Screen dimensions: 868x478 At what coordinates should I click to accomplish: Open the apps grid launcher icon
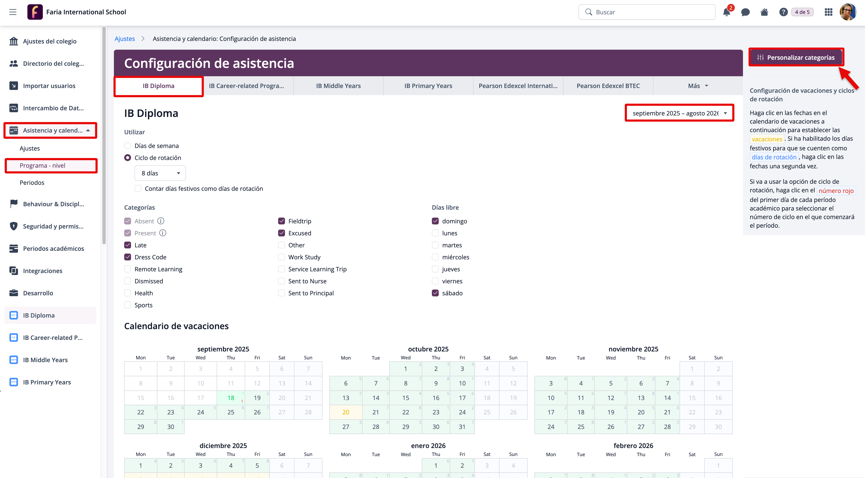(829, 12)
